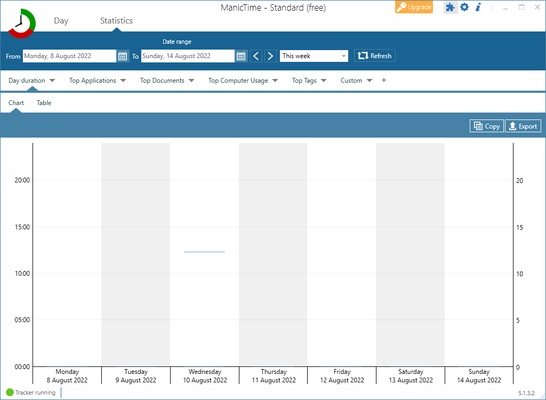
Task: Click the Wednesday 10 August 2022 label
Action: [205, 376]
